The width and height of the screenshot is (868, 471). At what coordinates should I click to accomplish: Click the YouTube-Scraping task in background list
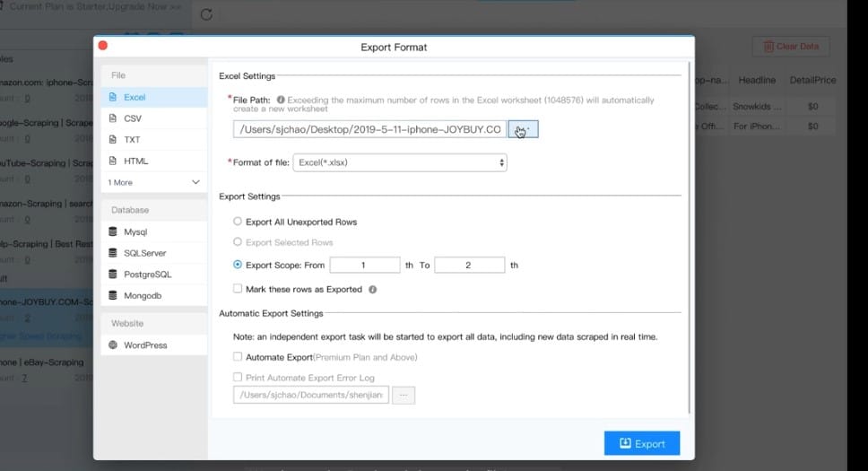pos(47,170)
